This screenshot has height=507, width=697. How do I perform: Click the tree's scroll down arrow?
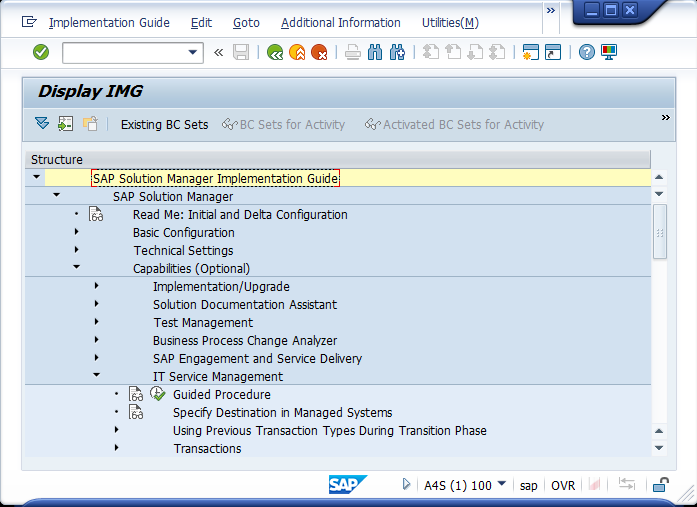pos(659,448)
